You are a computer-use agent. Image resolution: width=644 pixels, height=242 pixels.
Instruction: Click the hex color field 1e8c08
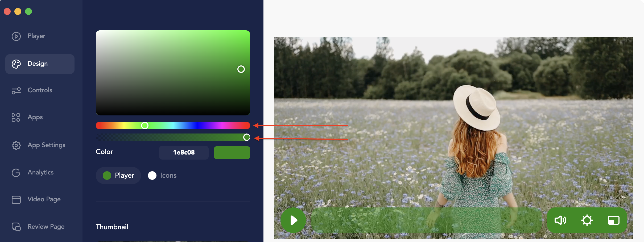tap(184, 152)
